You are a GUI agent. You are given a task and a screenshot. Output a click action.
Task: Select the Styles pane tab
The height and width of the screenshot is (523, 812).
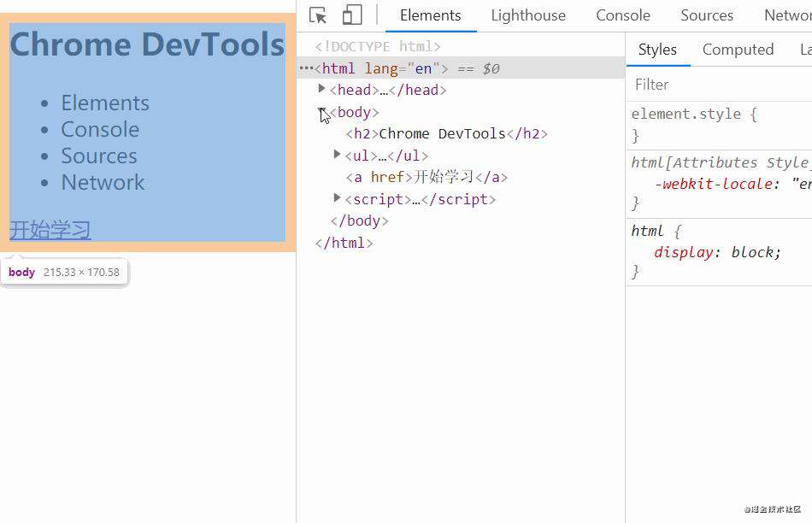click(657, 50)
